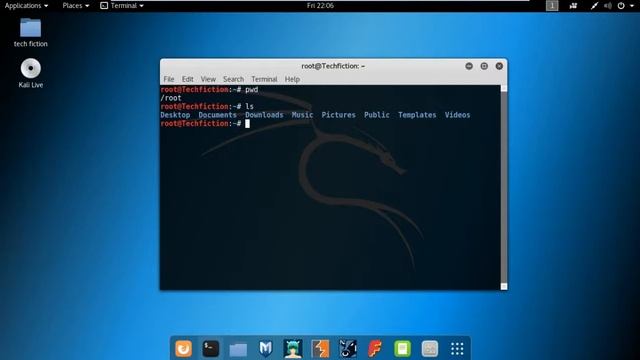Click the volume speaker icon
Viewport: 640px width, 360px height.
point(608,6)
